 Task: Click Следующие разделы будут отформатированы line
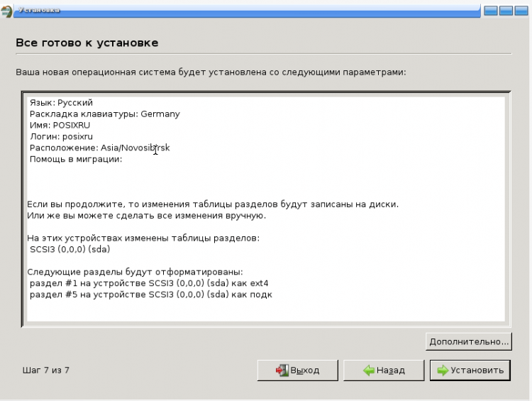[135, 272]
